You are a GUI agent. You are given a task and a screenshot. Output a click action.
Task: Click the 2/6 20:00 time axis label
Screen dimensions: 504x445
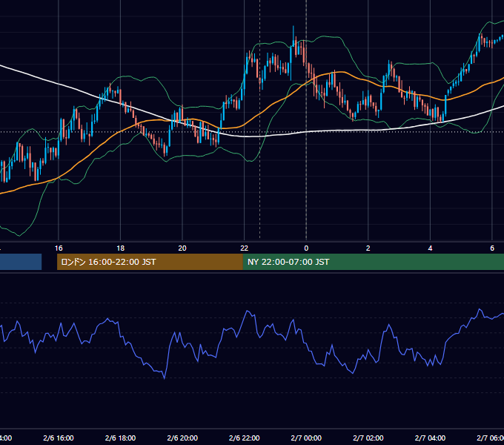(182, 438)
